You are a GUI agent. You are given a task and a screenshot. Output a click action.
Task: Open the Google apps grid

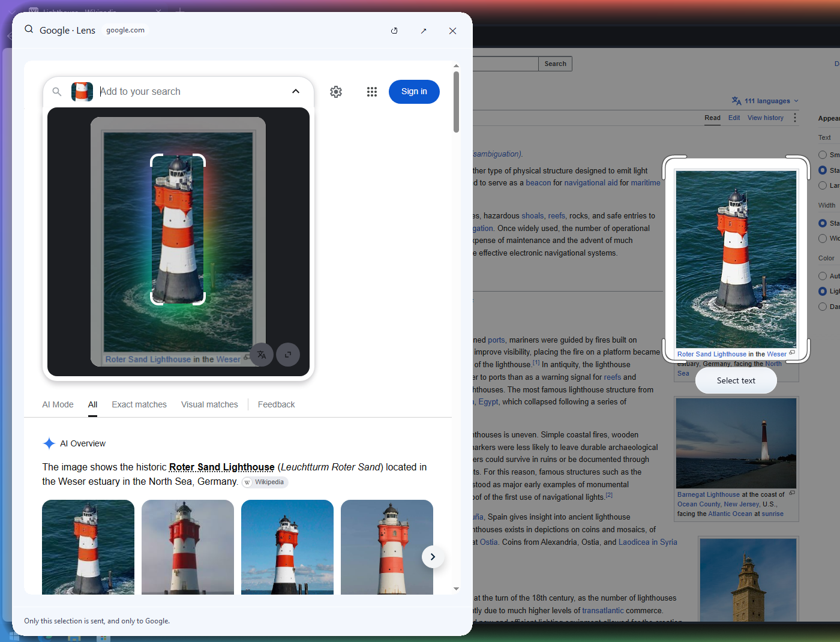click(x=372, y=92)
